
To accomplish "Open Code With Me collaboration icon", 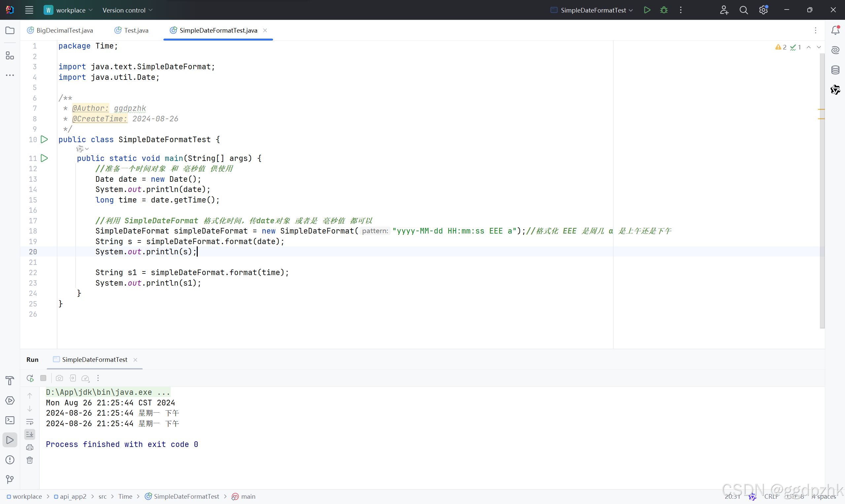I will (x=724, y=10).
